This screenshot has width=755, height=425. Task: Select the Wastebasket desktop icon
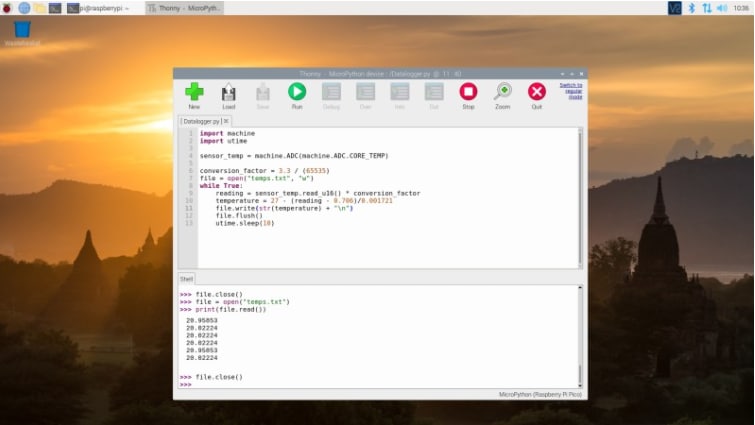(x=22, y=33)
